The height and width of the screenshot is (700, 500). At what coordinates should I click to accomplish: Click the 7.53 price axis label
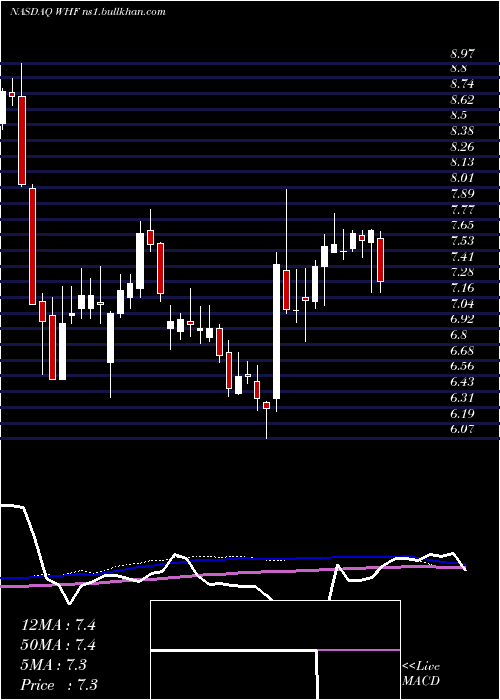coord(462,241)
